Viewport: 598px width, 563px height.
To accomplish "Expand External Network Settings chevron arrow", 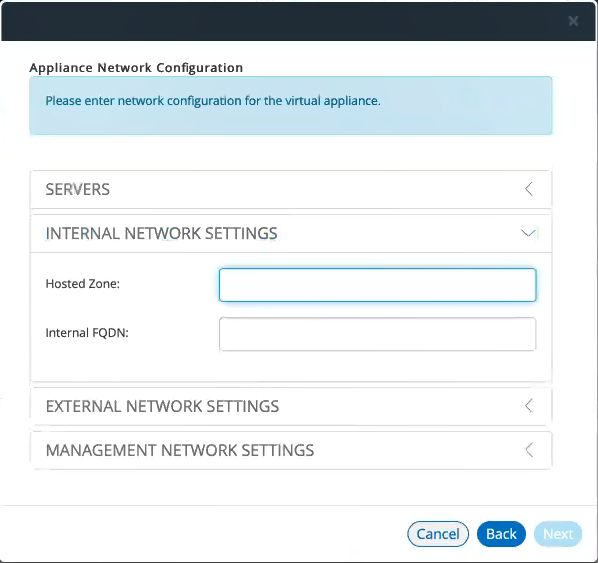I will coord(529,405).
